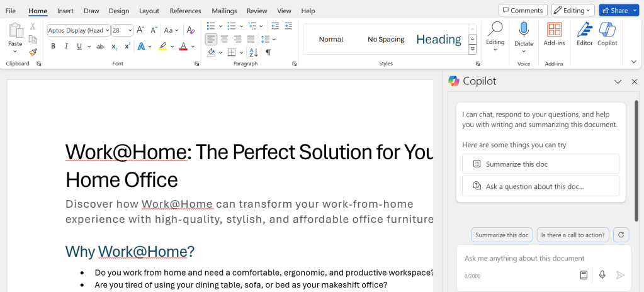Select the Format Painter brush
644x292 pixels.
pos(33,52)
